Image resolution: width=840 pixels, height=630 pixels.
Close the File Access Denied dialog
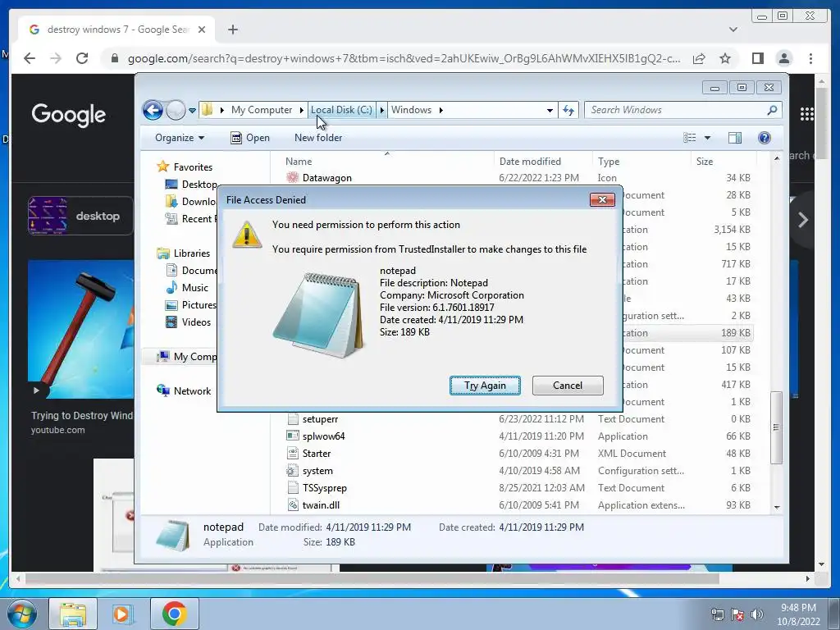602,200
